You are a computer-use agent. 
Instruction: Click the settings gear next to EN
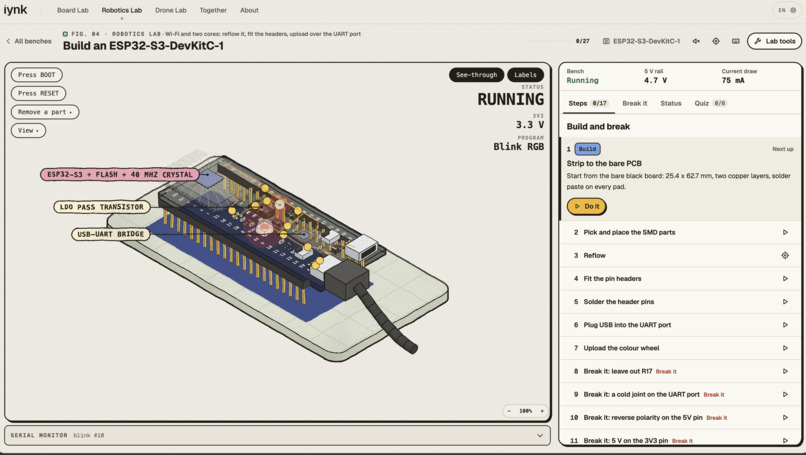(793, 10)
